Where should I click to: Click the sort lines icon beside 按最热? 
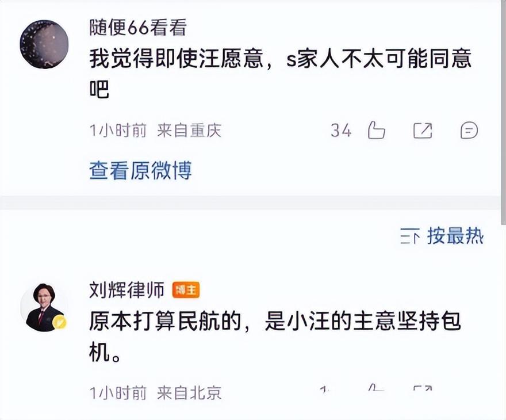[410, 236]
